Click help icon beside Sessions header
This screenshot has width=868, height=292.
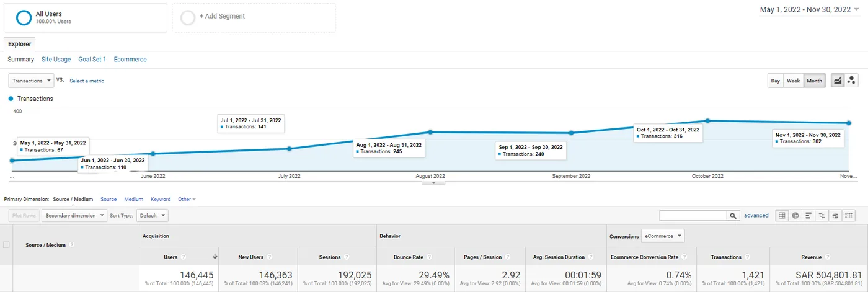click(347, 257)
